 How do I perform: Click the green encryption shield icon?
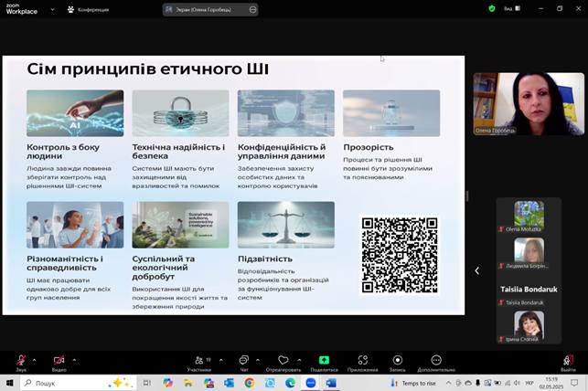click(x=491, y=8)
